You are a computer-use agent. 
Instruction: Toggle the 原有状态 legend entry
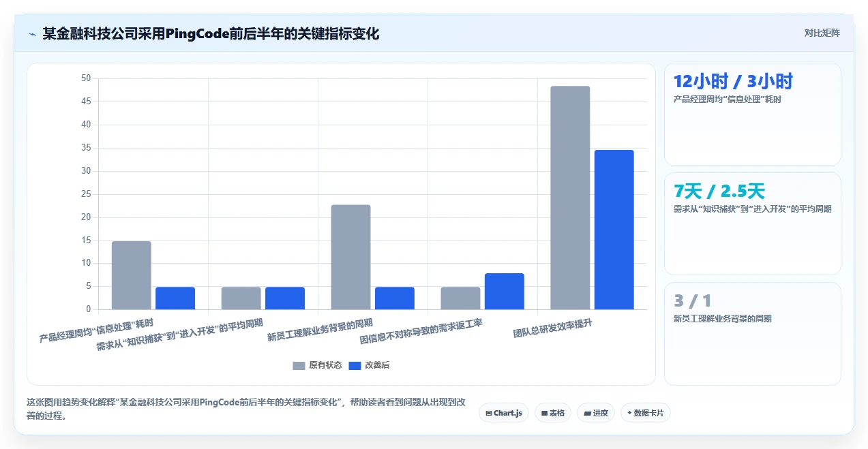pos(317,365)
